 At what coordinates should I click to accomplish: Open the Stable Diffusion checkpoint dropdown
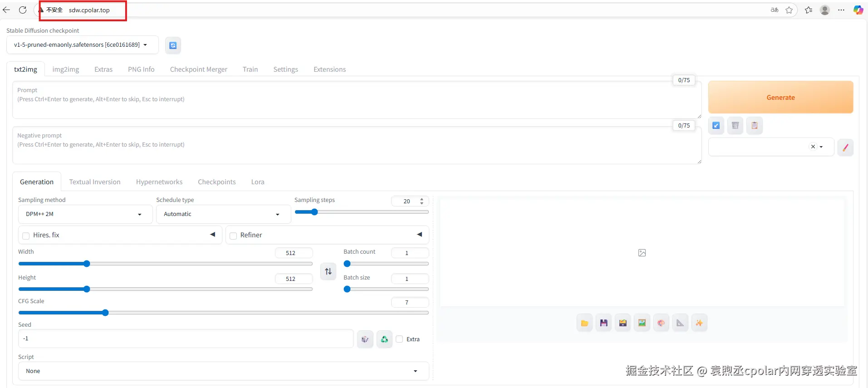pos(83,45)
